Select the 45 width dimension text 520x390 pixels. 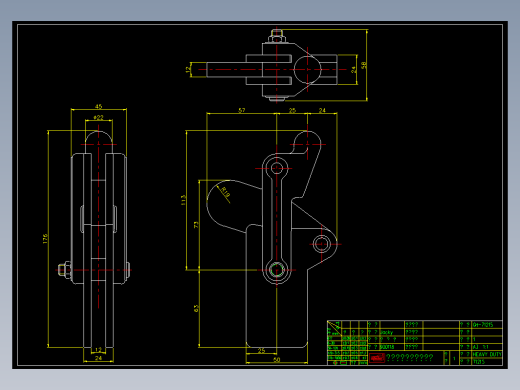pyautogui.click(x=99, y=106)
